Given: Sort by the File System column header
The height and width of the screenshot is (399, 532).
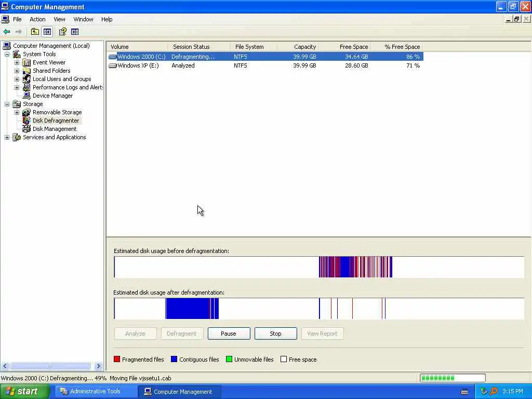Looking at the screenshot, I should click(254, 47).
